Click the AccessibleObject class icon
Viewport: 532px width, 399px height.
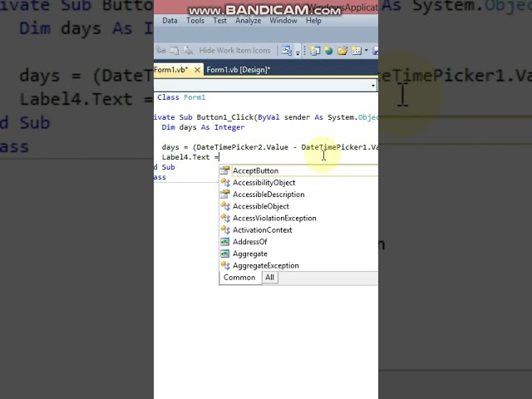click(225, 206)
